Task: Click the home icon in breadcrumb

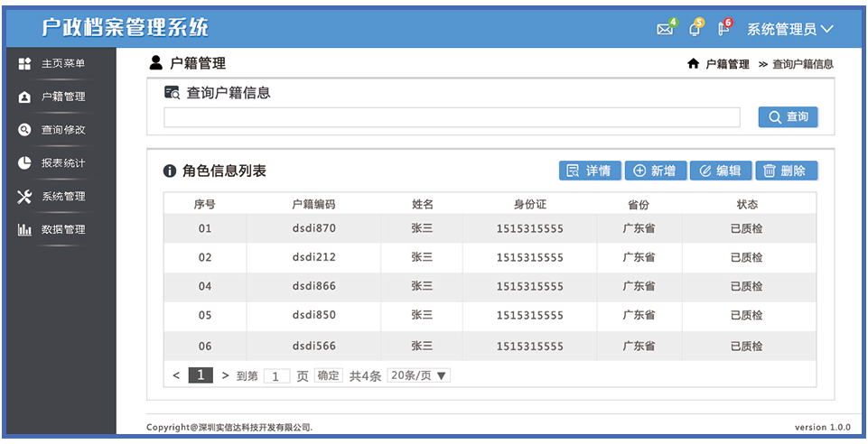Action: pos(693,64)
